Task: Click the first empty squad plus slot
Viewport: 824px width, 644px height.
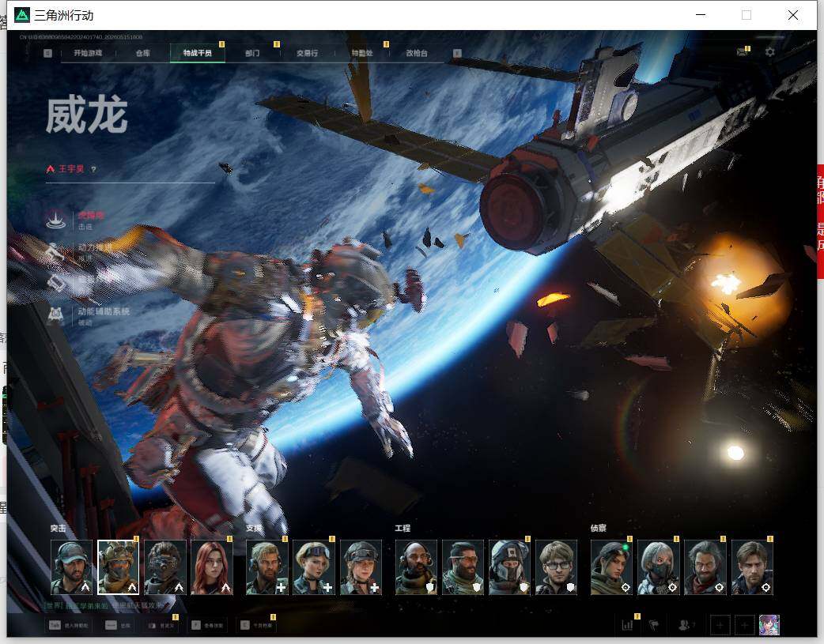Action: coord(720,625)
